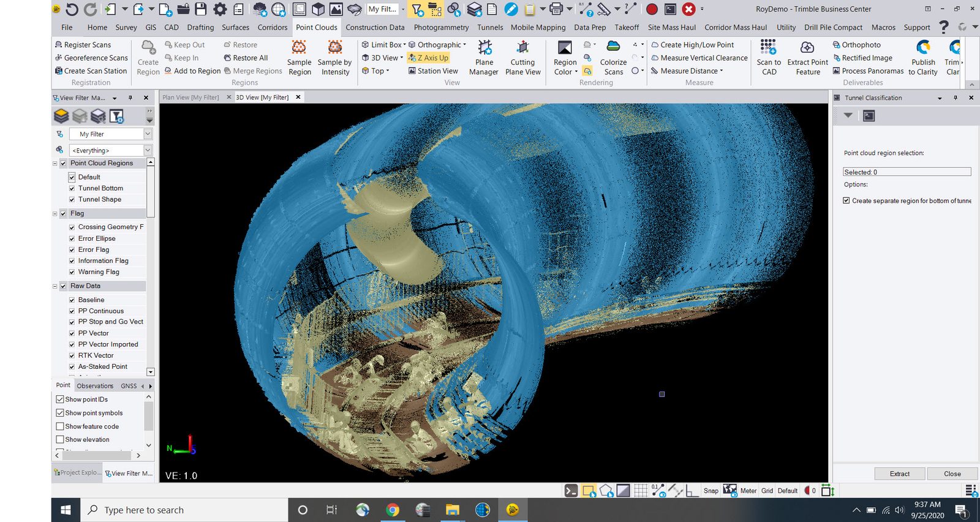
Task: Select polygon selection mode in status bar
Action: point(606,491)
